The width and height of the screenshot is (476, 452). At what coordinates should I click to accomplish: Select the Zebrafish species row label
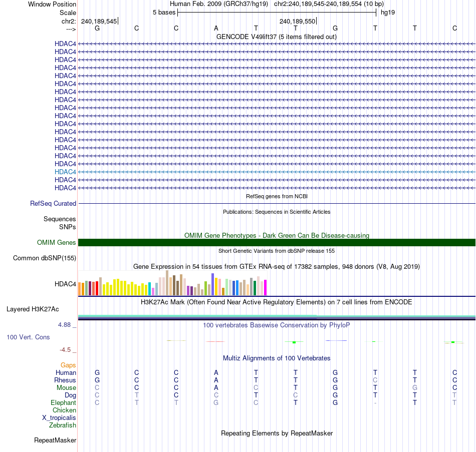coord(63,425)
